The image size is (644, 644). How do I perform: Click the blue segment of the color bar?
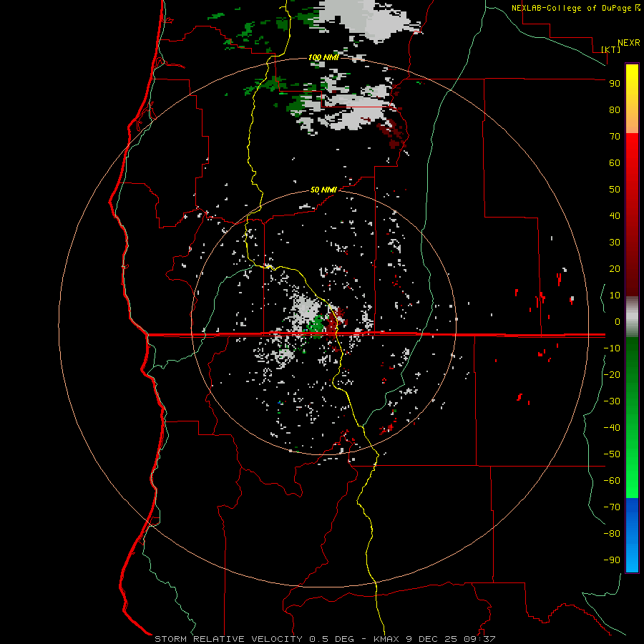click(x=632, y=535)
